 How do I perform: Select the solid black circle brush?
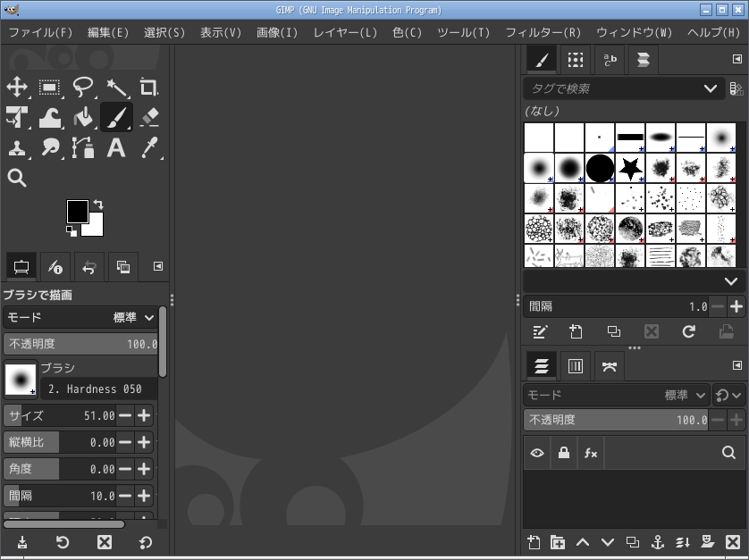coord(600,168)
